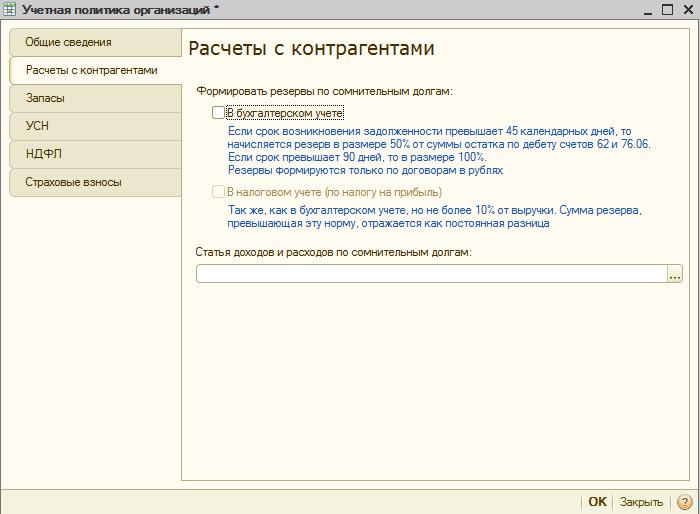The width and height of the screenshot is (700, 514).
Task: Enable reserves 'В бухгалтерском учете' checkbox
Action: point(219,113)
